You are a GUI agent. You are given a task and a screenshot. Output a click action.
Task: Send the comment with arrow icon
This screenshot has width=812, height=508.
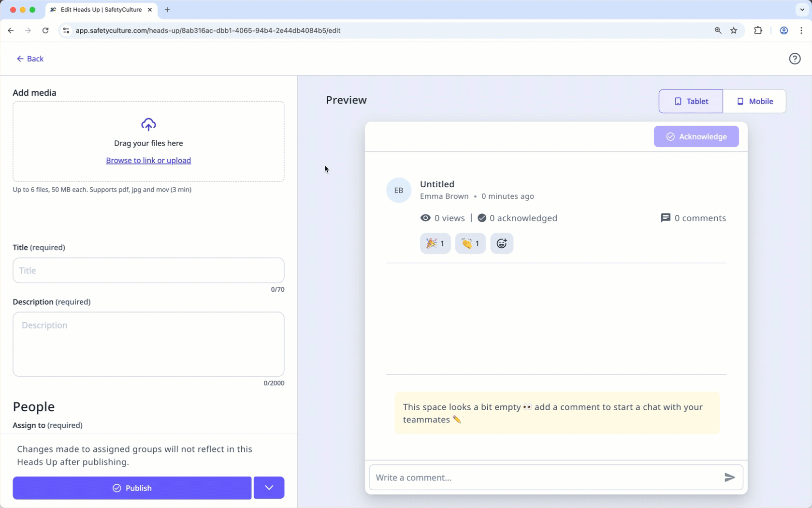(x=730, y=478)
